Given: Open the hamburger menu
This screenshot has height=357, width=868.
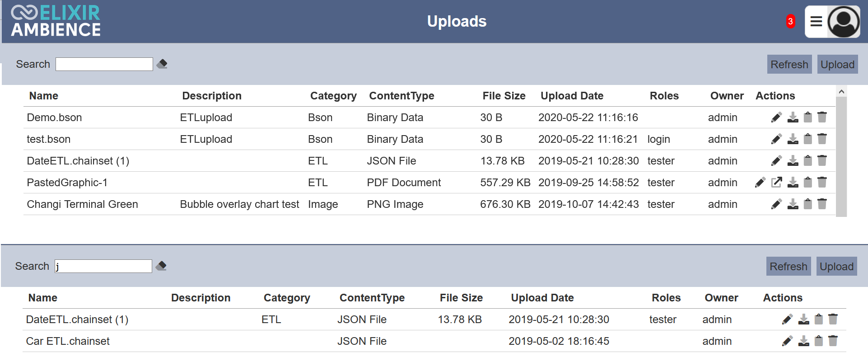Looking at the screenshot, I should [x=816, y=22].
